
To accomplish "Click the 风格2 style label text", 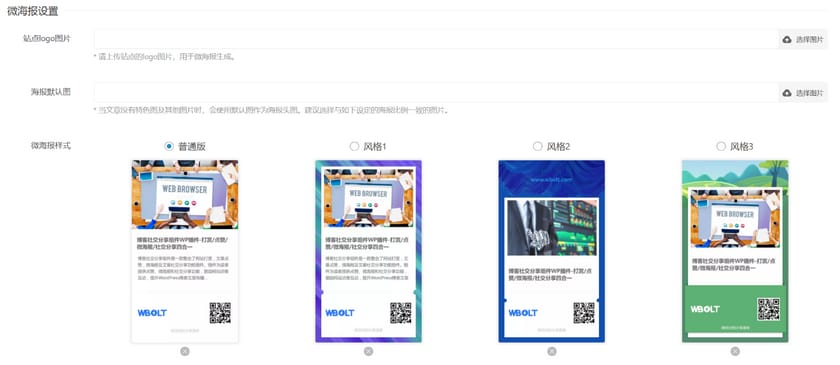I will pos(558,146).
